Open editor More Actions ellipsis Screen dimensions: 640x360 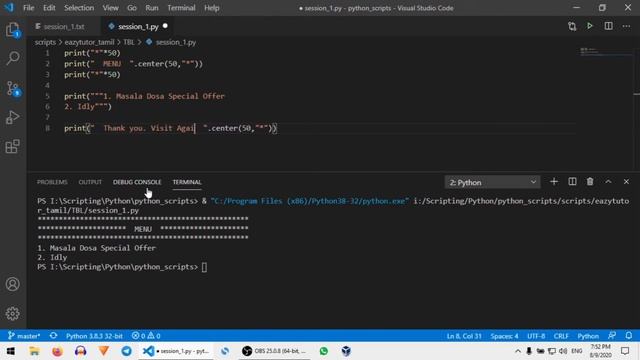pos(626,27)
